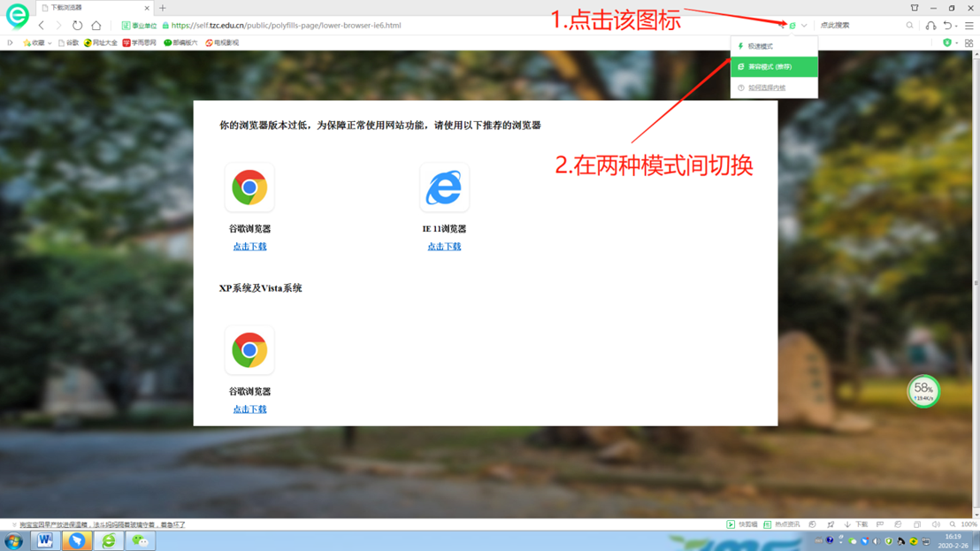Screen dimensions: 980x551
Task: Click the back navigation arrow
Action: pos(42,26)
